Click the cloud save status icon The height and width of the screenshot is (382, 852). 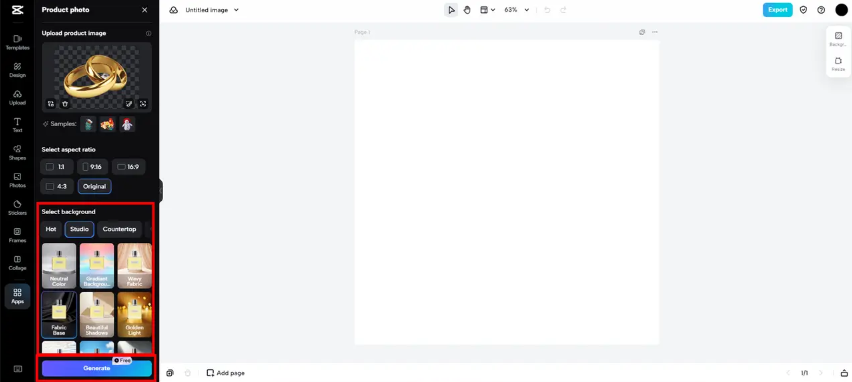tap(173, 10)
